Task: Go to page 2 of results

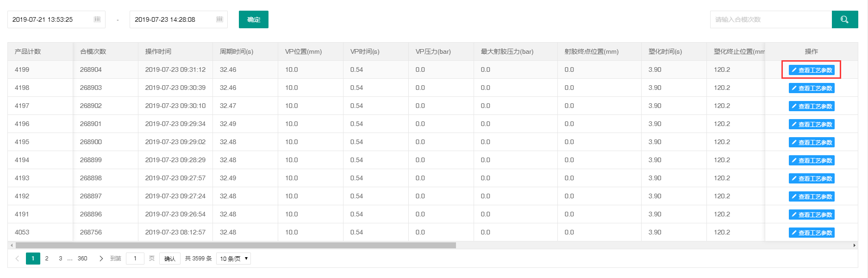Action: point(47,259)
